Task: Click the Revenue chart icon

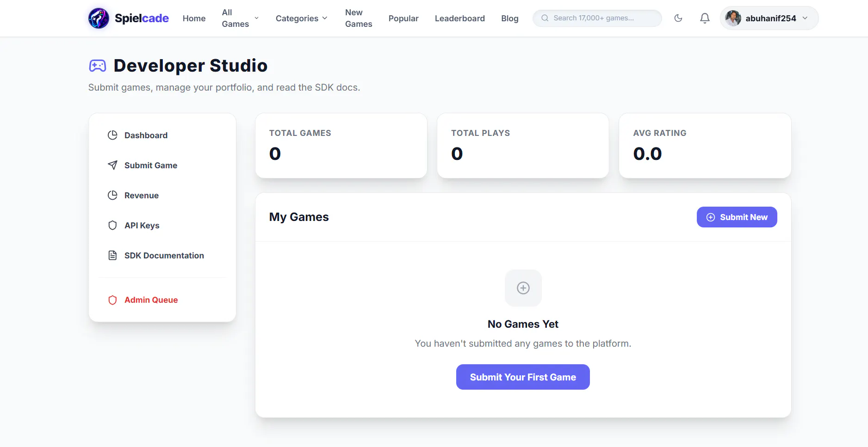Action: [x=112, y=195]
